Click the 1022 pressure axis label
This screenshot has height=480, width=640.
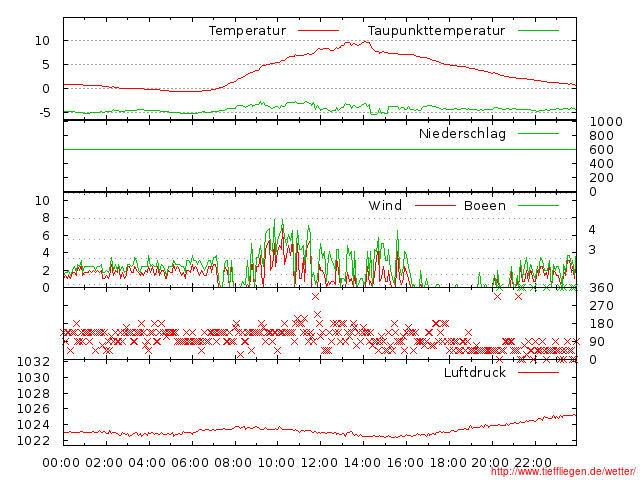[33, 441]
